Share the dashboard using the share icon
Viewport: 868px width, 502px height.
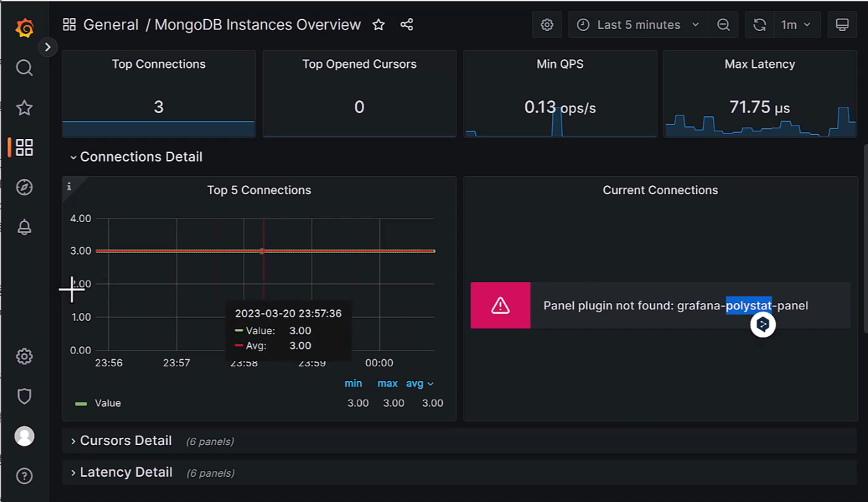click(407, 25)
